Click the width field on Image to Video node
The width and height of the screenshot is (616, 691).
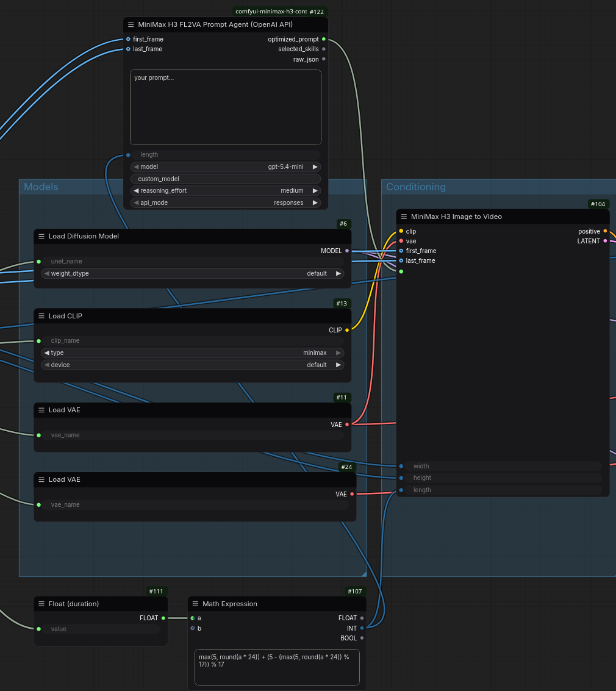(503, 466)
